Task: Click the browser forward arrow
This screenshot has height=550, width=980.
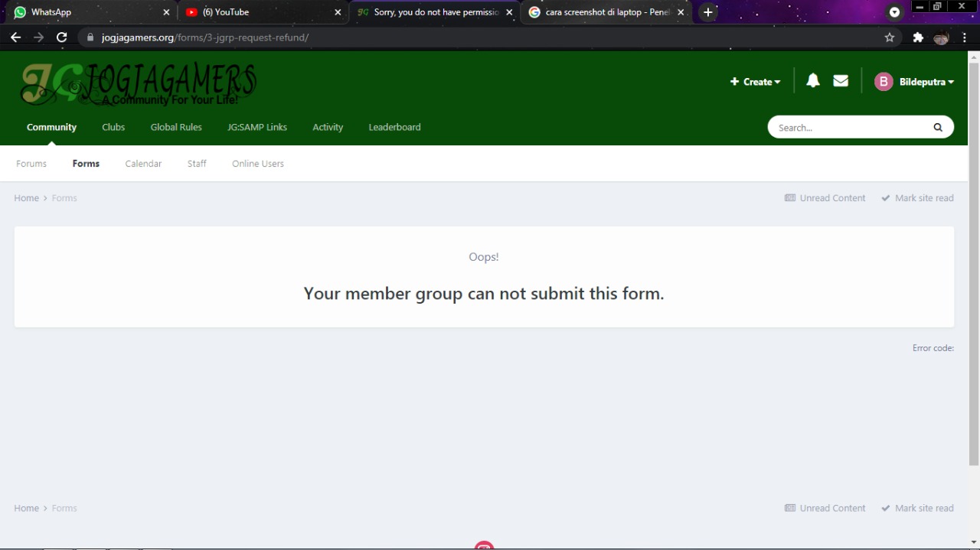Action: coord(38,37)
